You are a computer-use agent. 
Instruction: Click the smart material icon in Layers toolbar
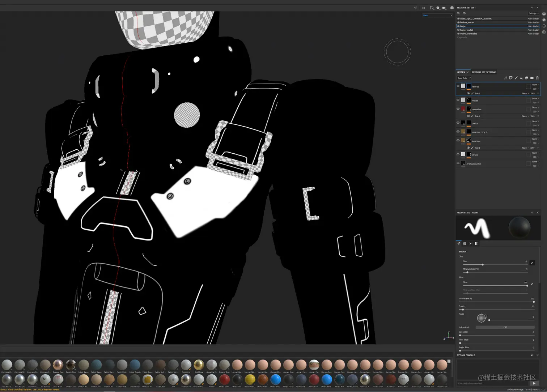(x=527, y=78)
